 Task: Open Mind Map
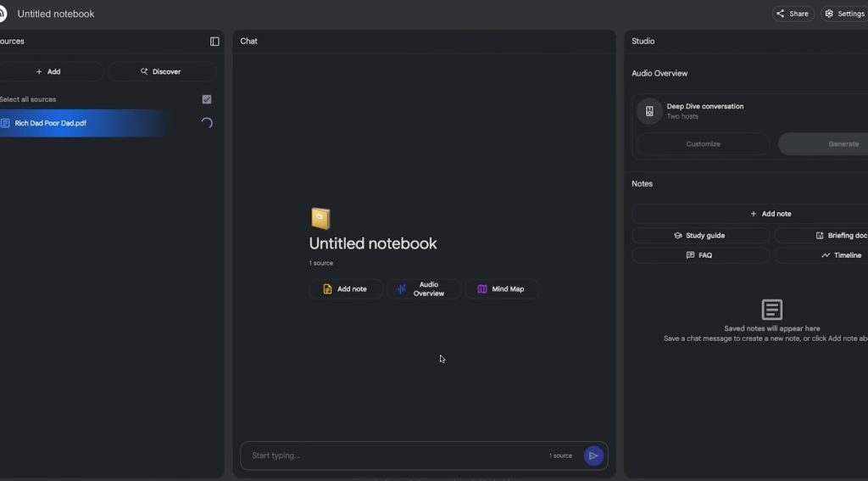click(502, 289)
